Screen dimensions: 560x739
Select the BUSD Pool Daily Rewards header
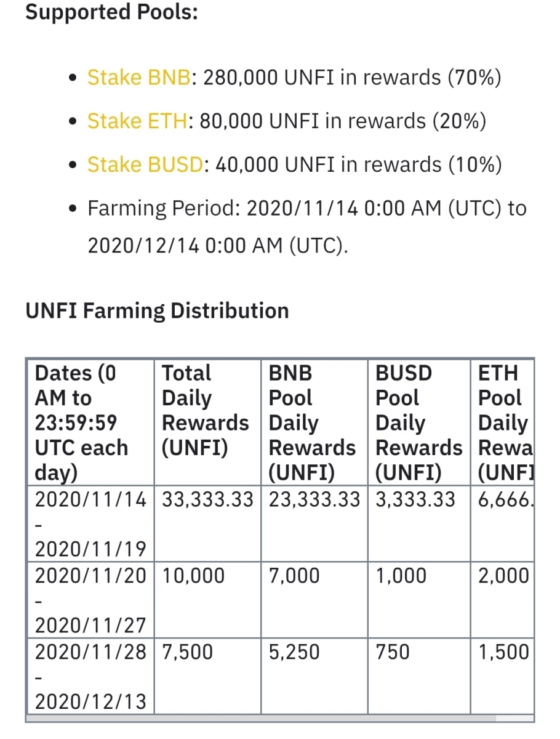coord(419,422)
